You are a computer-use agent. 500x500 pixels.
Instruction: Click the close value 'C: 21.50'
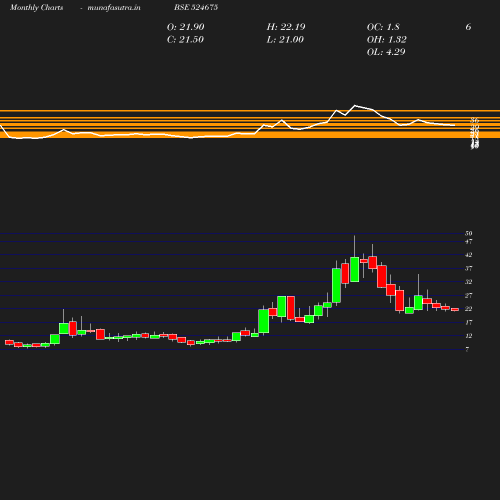tap(185, 40)
